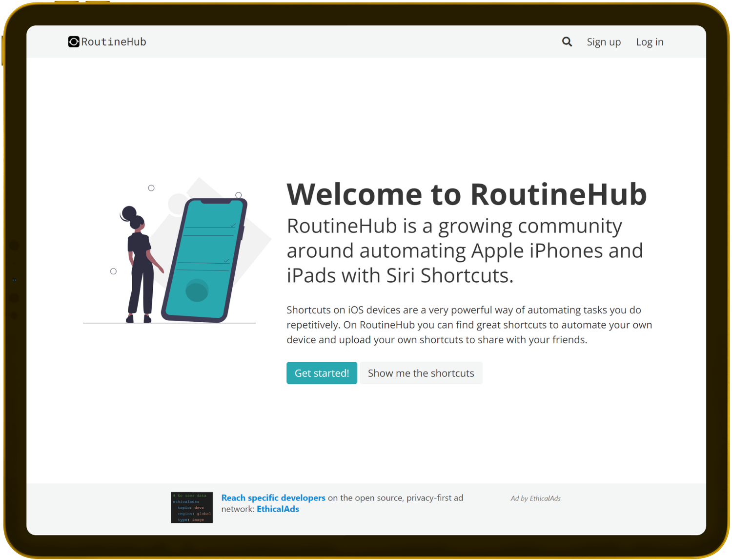Select the circular logo next to RoutineHub text

(x=73, y=41)
